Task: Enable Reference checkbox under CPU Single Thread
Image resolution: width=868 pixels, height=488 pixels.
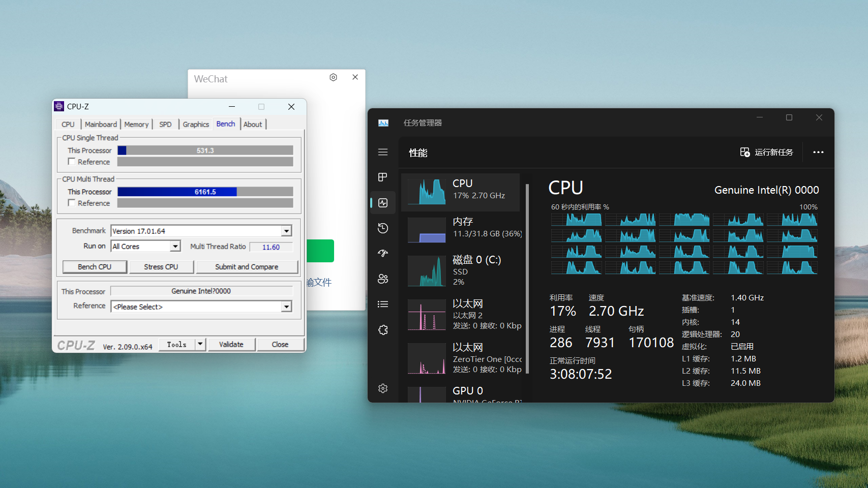Action: click(x=72, y=162)
